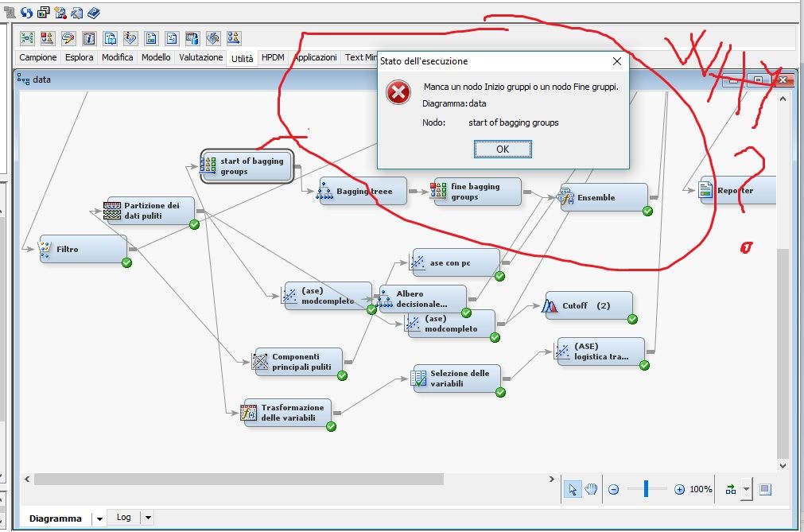
Task: Select the Pan (hand) tool in the status bar
Action: coord(592,489)
